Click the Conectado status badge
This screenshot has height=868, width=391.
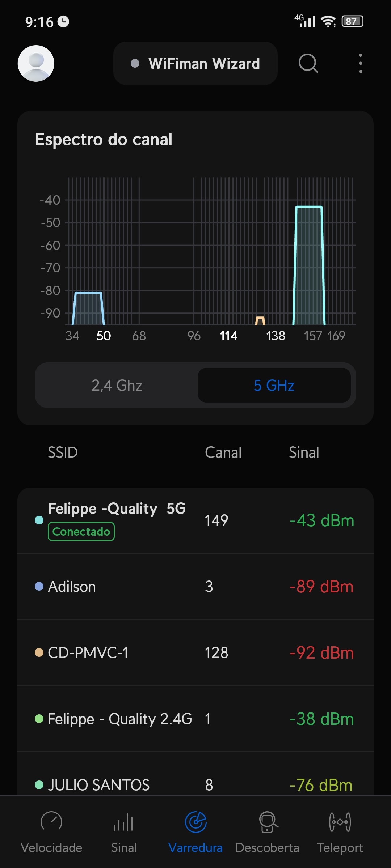(81, 532)
